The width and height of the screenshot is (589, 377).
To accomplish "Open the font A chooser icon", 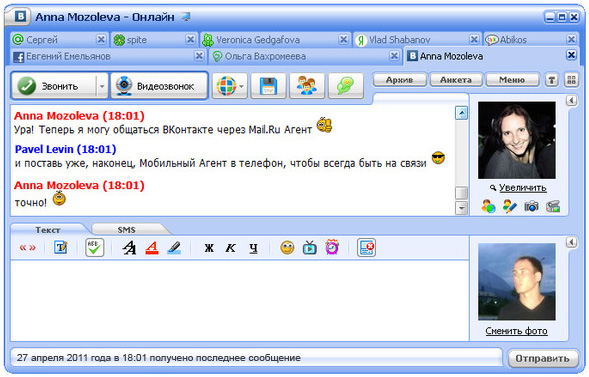I will tap(130, 247).
